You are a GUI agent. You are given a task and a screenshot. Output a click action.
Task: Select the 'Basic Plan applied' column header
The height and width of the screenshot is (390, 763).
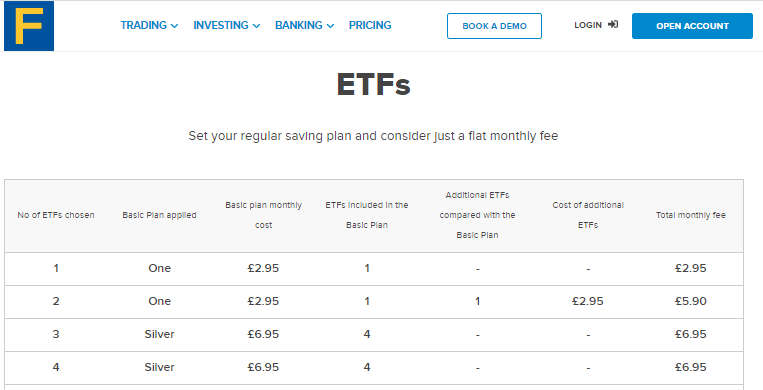point(160,215)
